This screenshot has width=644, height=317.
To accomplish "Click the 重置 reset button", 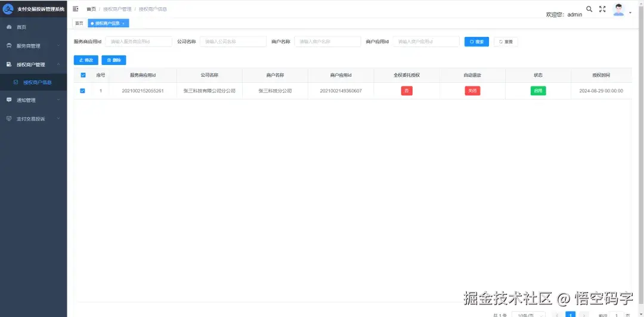I will (x=506, y=42).
